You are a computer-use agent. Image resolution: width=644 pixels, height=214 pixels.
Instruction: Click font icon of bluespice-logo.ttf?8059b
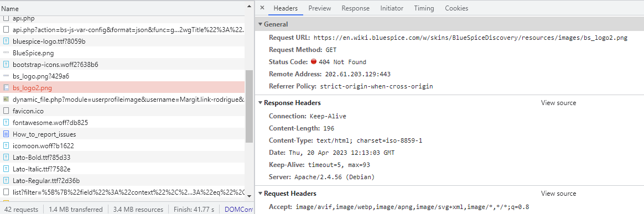point(6,41)
